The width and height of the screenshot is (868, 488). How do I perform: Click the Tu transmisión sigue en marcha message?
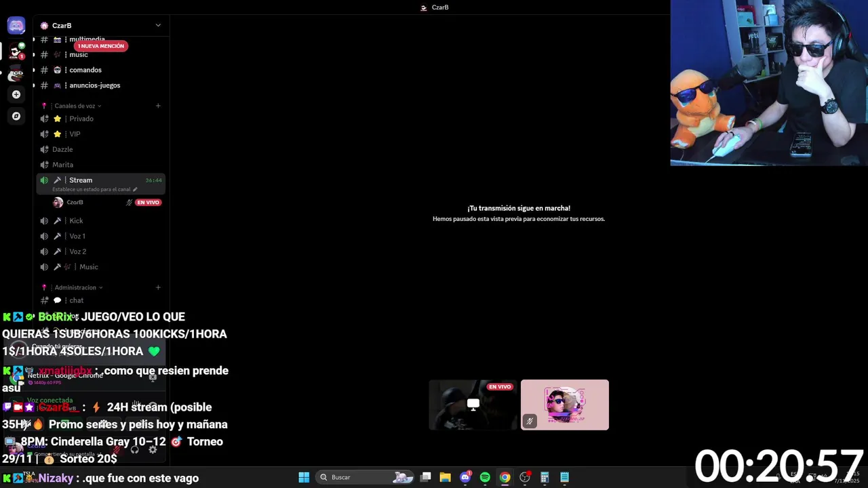point(519,208)
